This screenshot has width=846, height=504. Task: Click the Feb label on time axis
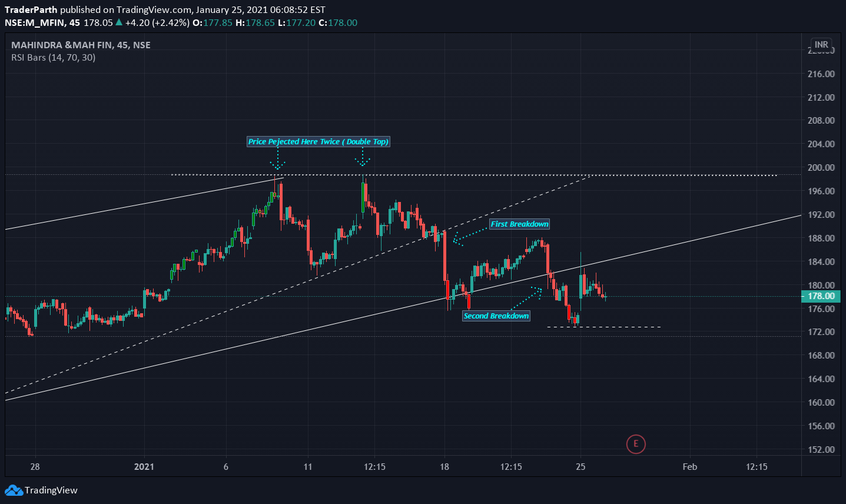point(690,467)
